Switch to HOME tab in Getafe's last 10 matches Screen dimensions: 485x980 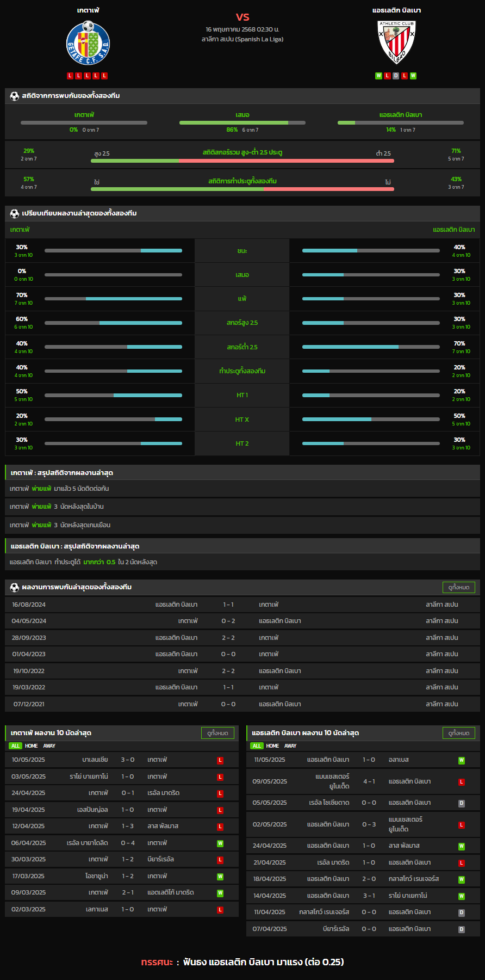(32, 746)
